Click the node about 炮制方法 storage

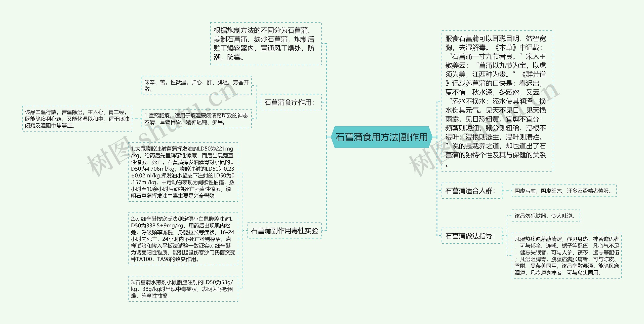[x=266, y=44]
